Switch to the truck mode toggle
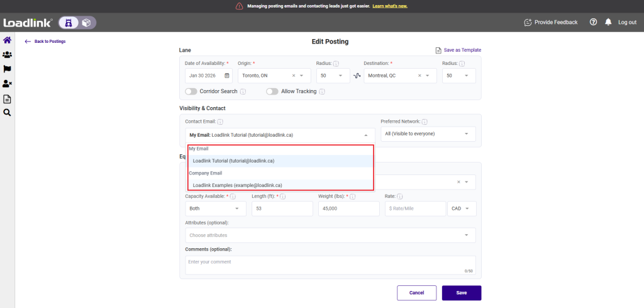 tap(69, 23)
